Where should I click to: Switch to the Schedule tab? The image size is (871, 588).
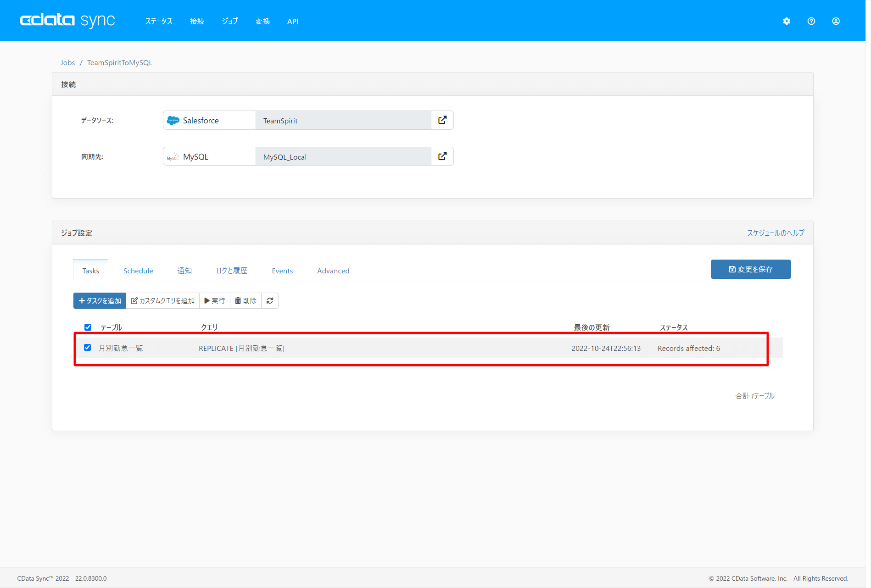pos(138,271)
